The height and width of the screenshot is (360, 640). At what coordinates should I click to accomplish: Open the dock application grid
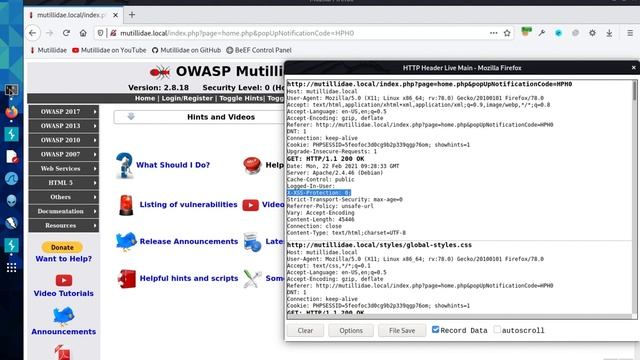point(11,267)
